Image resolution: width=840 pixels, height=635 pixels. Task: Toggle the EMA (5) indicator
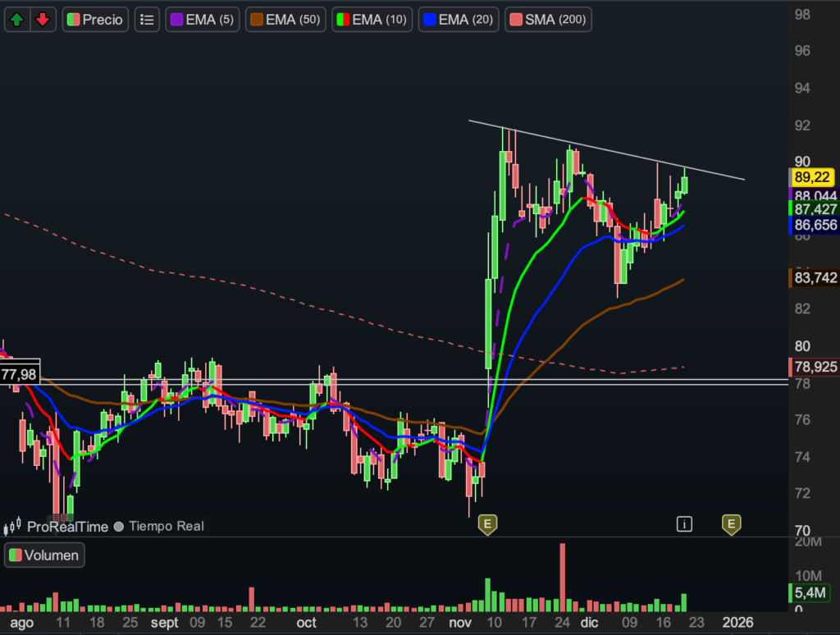[x=203, y=20]
